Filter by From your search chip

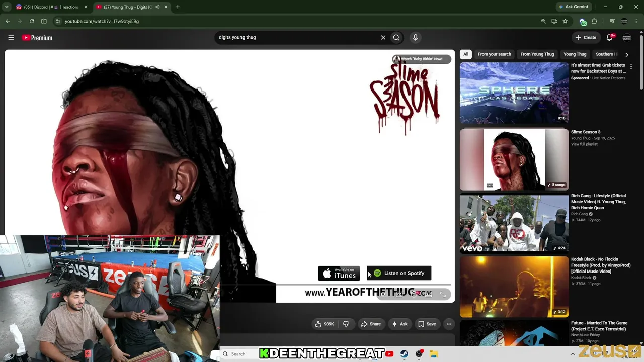(x=494, y=54)
